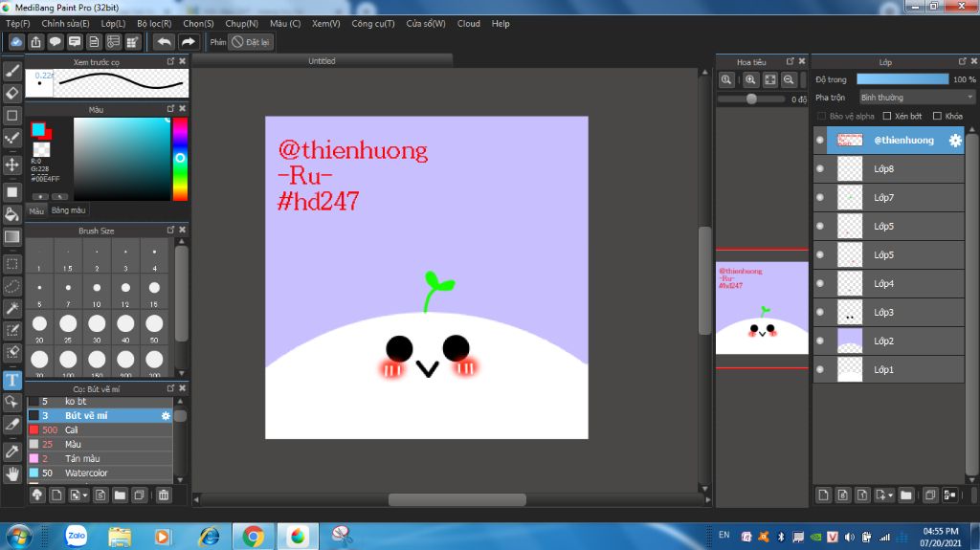Zoom out in the Navigator panel

pyautogui.click(x=789, y=79)
